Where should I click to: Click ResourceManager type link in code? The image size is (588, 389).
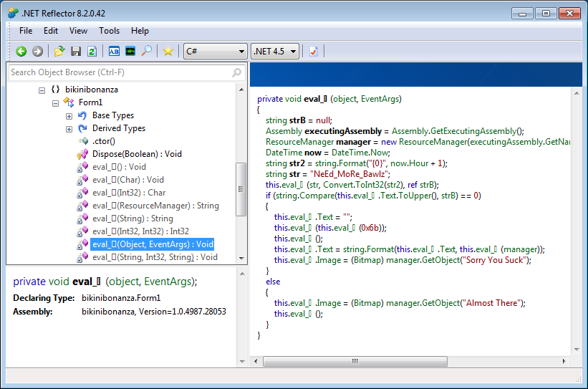(299, 142)
